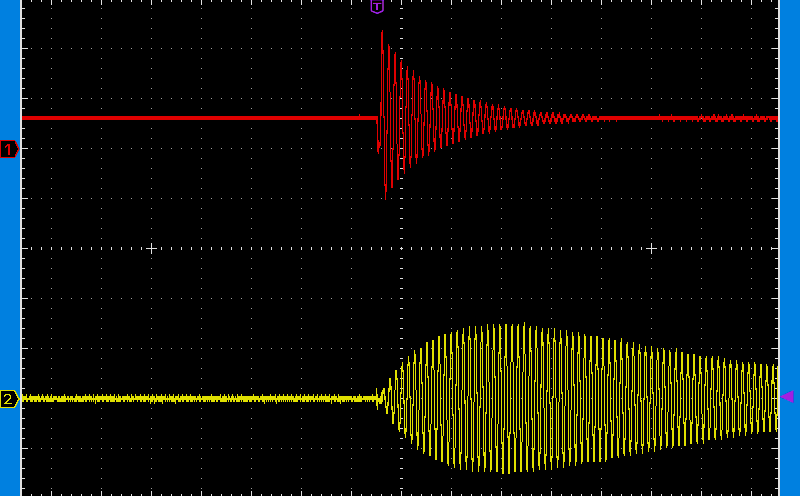The image size is (800, 496).
Task: Select the yellow channel 2 ground marker
Action: pos(9,399)
